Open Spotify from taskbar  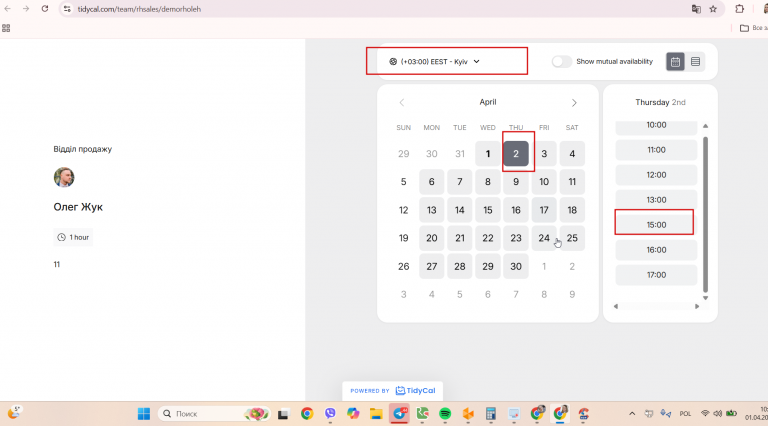[x=445, y=414]
